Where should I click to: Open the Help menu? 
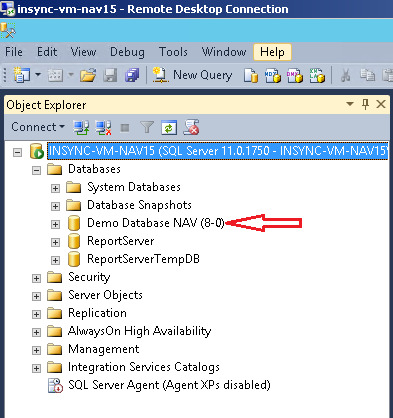tap(272, 52)
